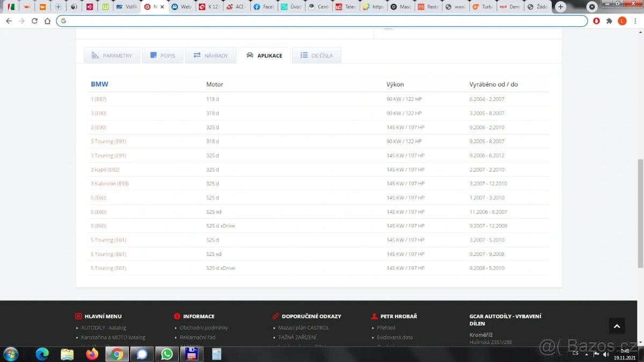Open the Chrome three-dot menu

(635, 21)
